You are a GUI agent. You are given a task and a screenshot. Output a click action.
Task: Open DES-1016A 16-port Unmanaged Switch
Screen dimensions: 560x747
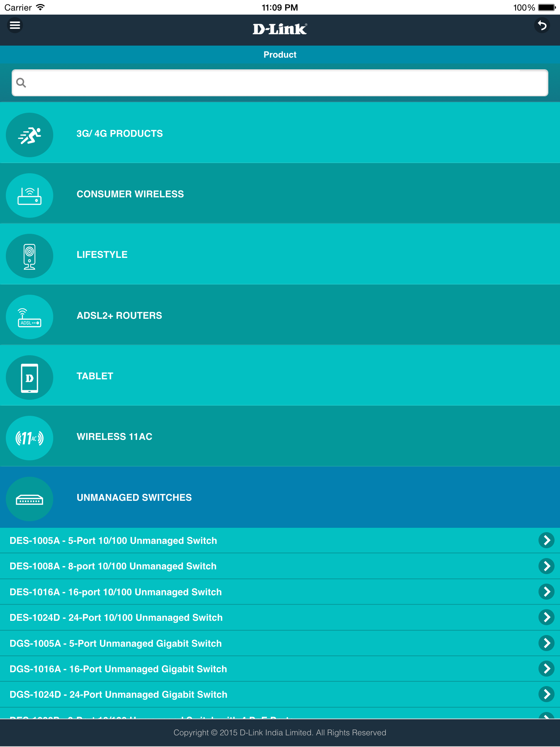pyautogui.click(x=280, y=592)
